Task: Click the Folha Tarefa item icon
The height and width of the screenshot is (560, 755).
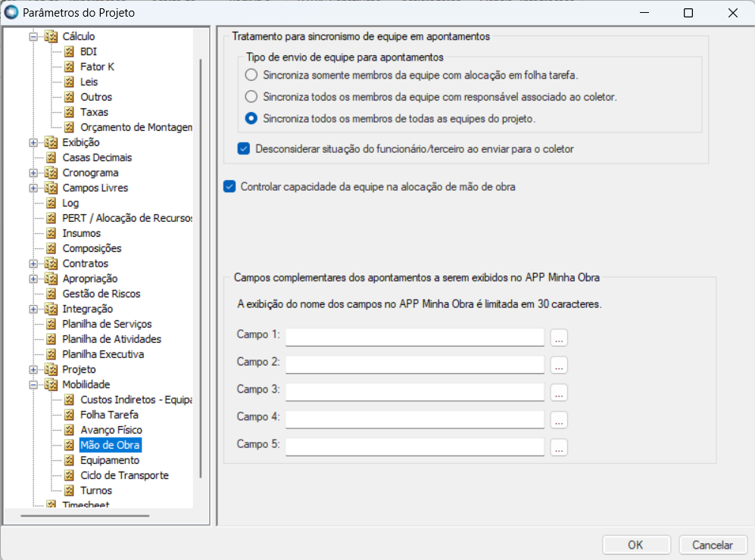Action: [69, 415]
